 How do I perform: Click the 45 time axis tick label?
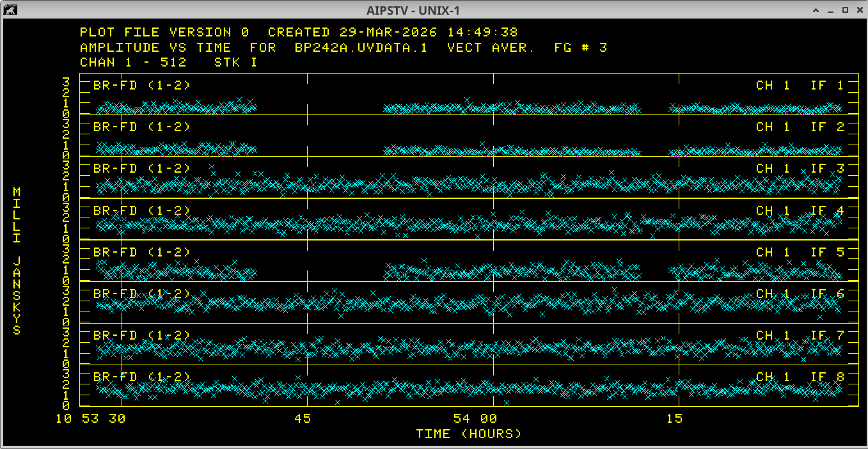[302, 419]
